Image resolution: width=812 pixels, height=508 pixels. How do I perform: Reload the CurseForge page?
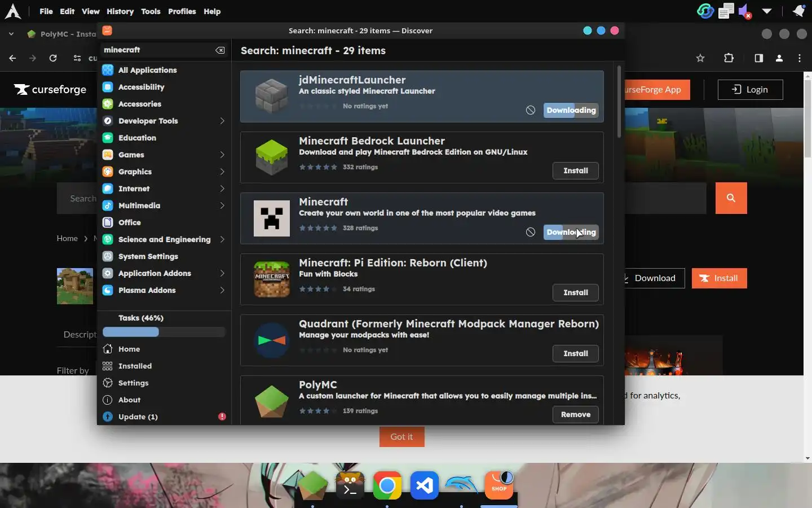click(x=53, y=58)
